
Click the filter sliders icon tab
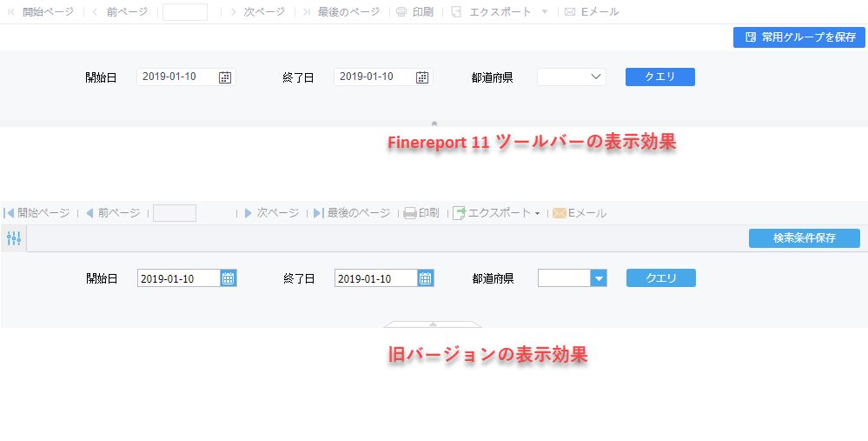tap(14, 238)
